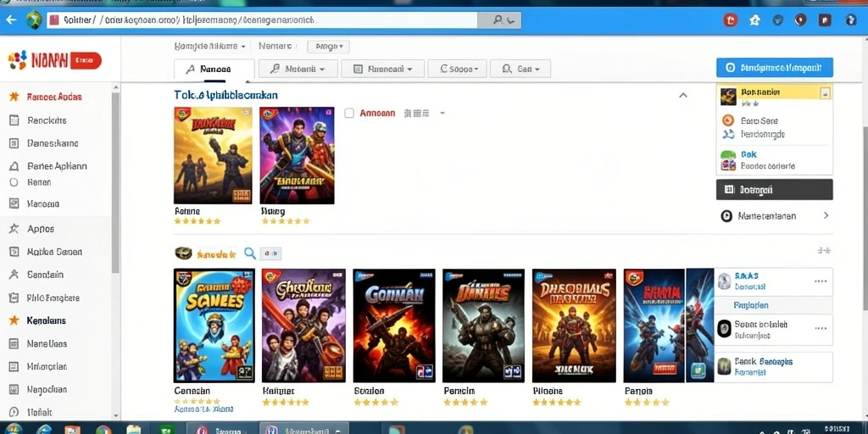Click the red extension icon in browser toolbar
Screen dimensions: 868x434
click(732, 20)
